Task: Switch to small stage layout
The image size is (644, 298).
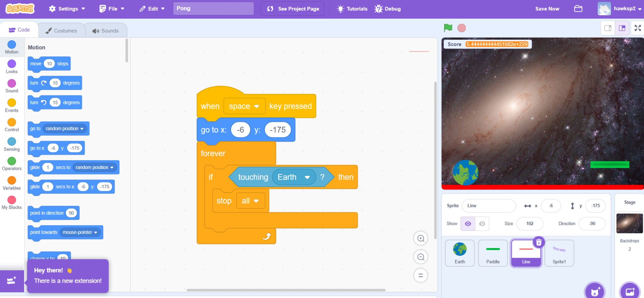Action: point(608,28)
